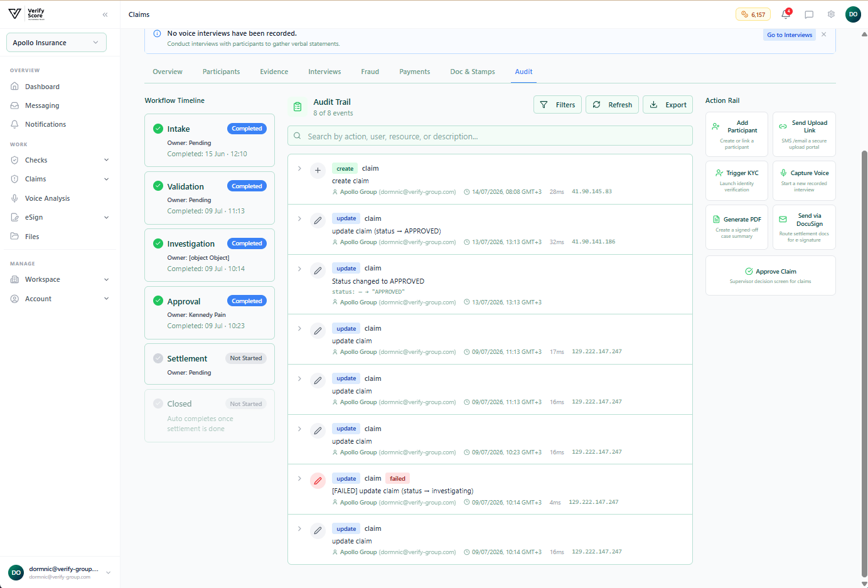This screenshot has height=588, width=868.
Task: Click the Refresh button
Action: [612, 105]
